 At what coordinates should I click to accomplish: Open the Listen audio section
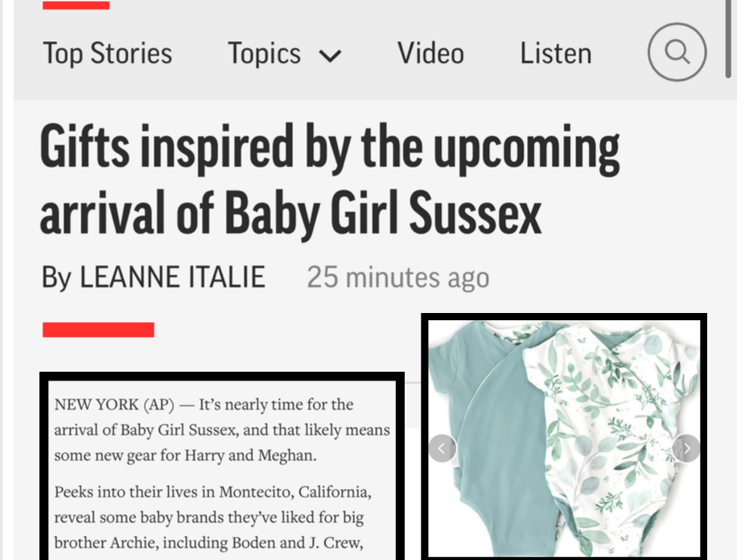coord(555,53)
